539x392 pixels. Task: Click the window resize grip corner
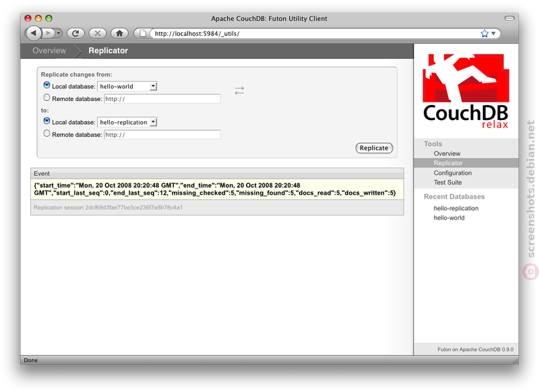point(515,360)
